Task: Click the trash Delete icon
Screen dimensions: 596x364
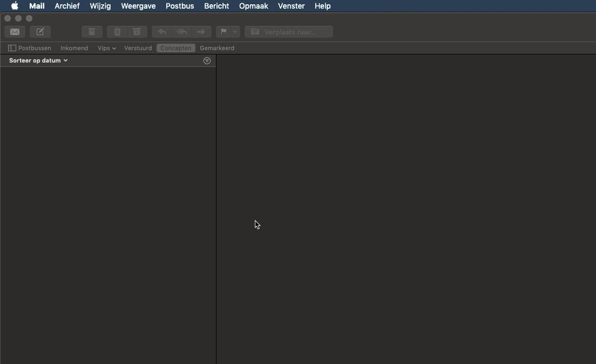Action: point(117,32)
